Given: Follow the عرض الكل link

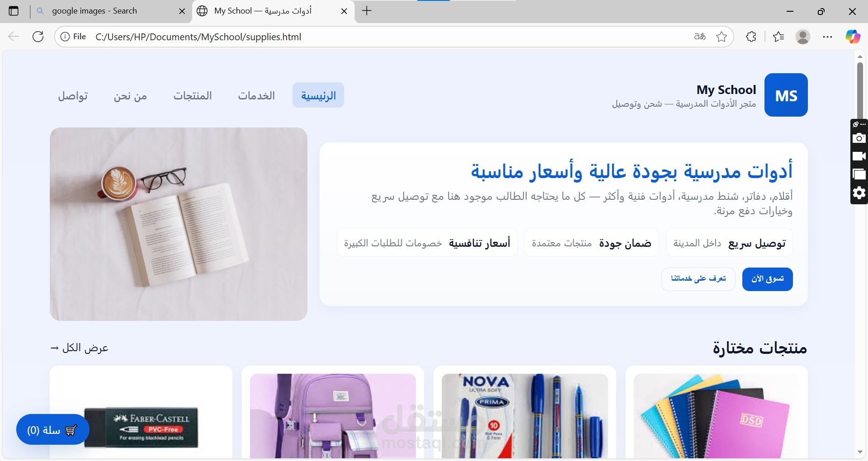Looking at the screenshot, I should (79, 348).
